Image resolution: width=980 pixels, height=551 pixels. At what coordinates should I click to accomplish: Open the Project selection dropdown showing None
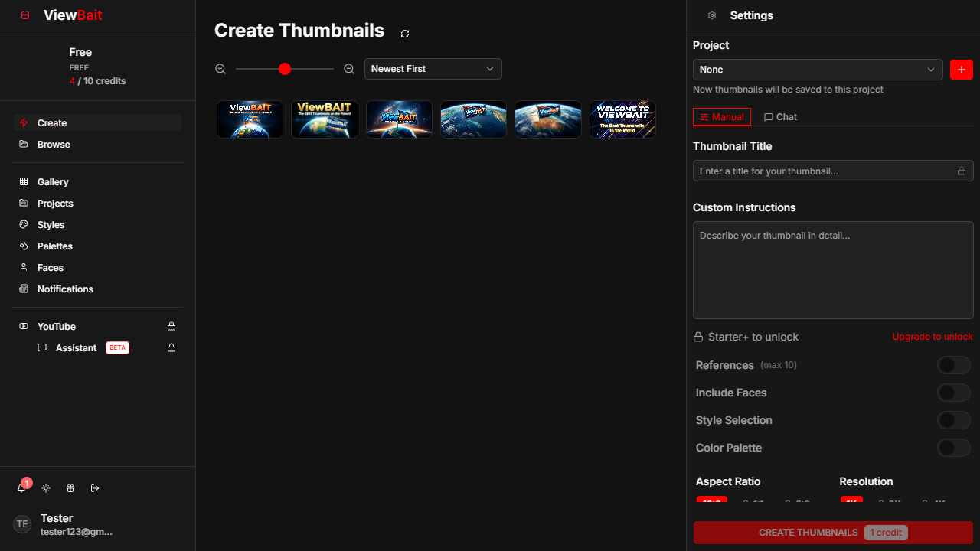point(817,70)
